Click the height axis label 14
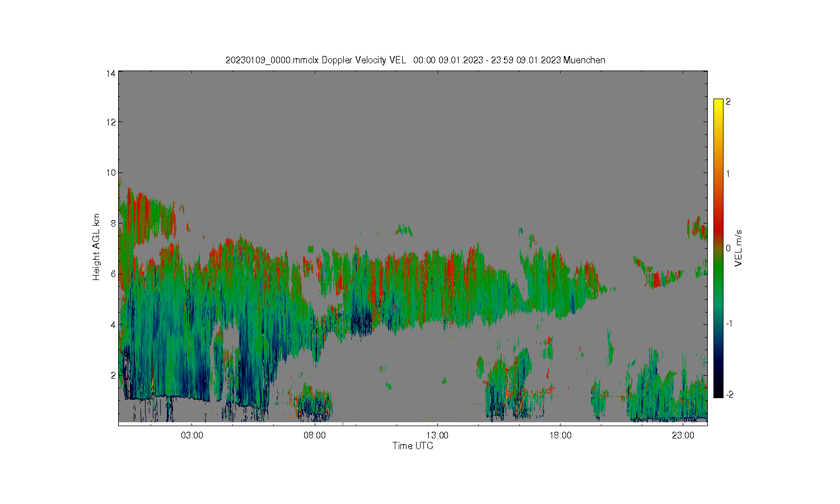Viewport: 840px width, 504px height. (111, 73)
